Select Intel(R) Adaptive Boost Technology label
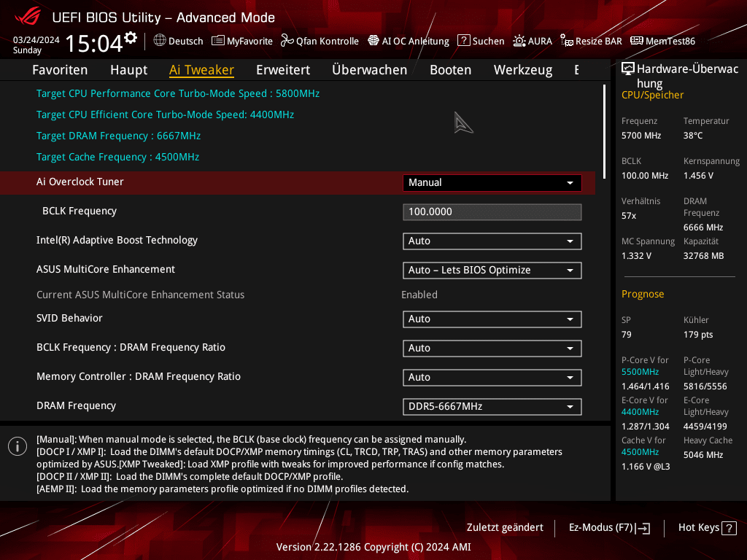The height and width of the screenshot is (560, 747). [117, 241]
